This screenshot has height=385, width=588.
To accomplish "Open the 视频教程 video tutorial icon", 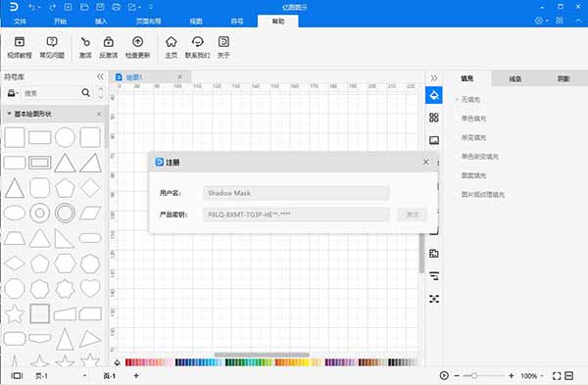I will click(x=20, y=47).
